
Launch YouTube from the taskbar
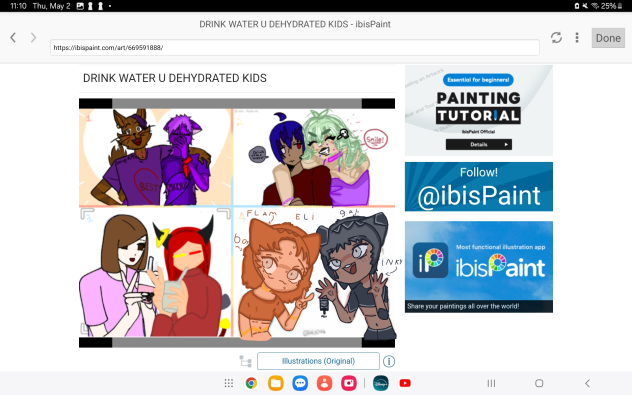(x=405, y=383)
